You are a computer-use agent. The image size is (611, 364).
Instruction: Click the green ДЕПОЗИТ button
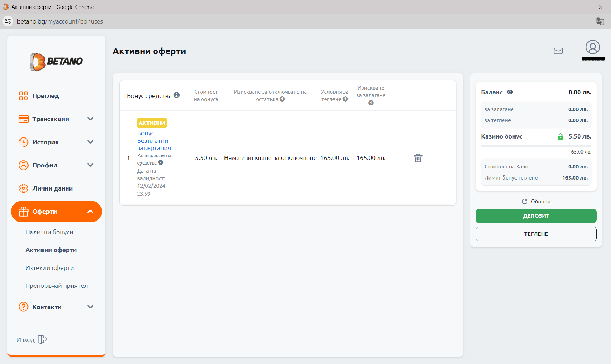(536, 216)
